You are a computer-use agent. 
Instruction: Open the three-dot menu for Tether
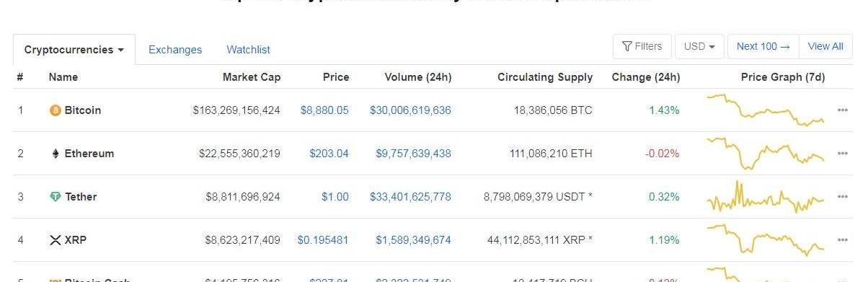[x=843, y=197]
